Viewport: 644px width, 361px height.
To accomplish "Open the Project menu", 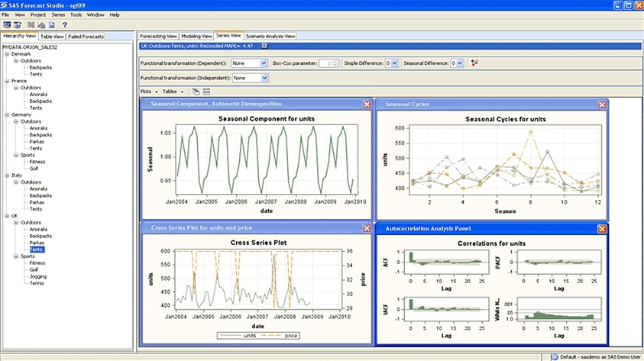I will (38, 15).
